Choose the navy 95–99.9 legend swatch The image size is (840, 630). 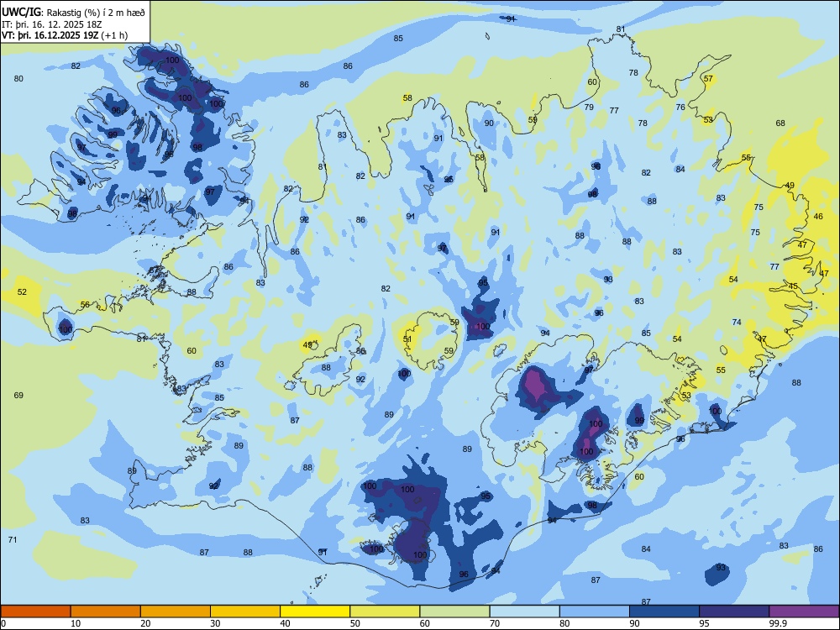click(734, 612)
